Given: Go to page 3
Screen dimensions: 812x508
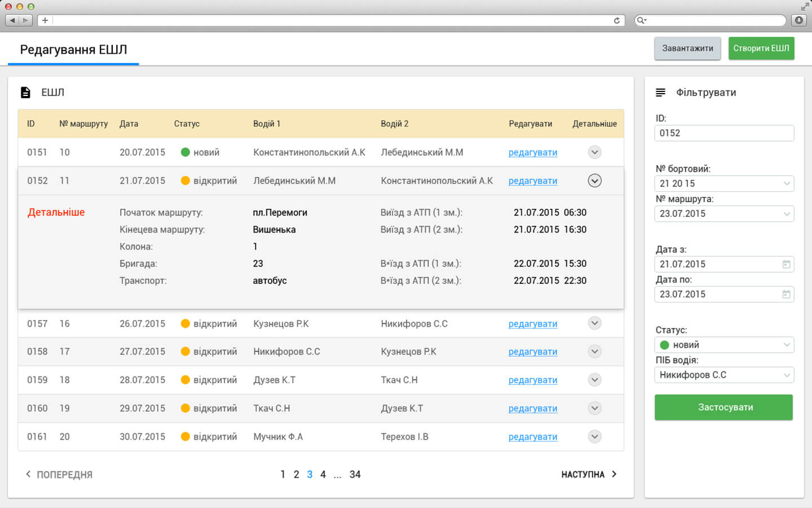Looking at the screenshot, I should tap(310, 475).
